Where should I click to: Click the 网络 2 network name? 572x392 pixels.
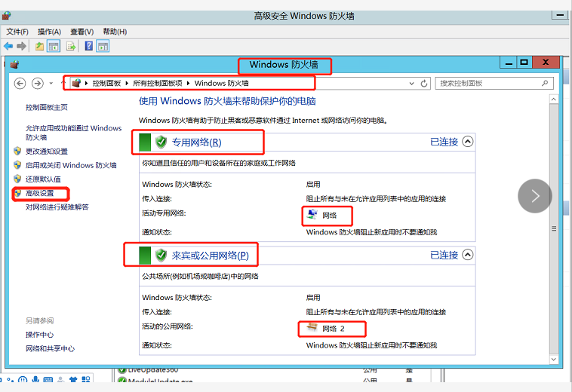(x=334, y=329)
